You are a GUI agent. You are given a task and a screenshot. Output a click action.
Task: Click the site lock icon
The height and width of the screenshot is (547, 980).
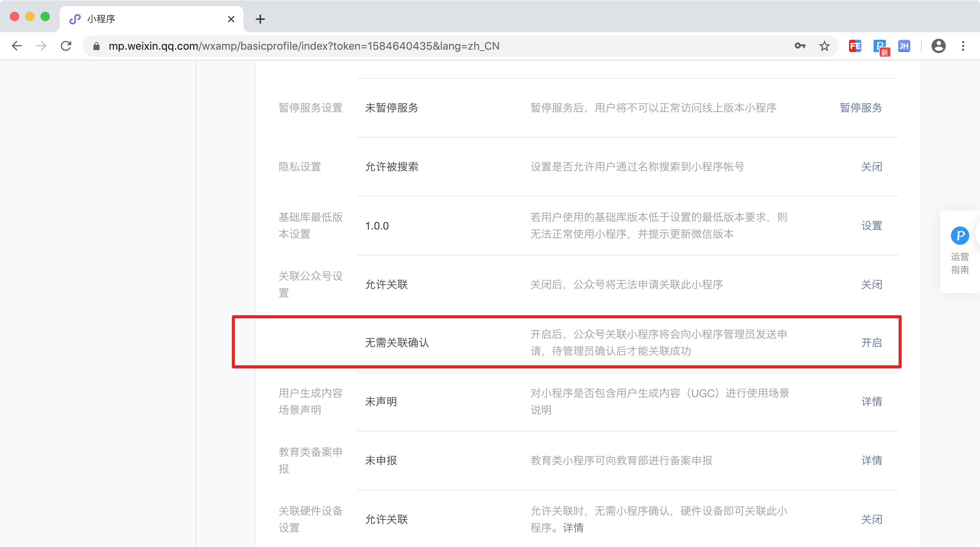96,46
